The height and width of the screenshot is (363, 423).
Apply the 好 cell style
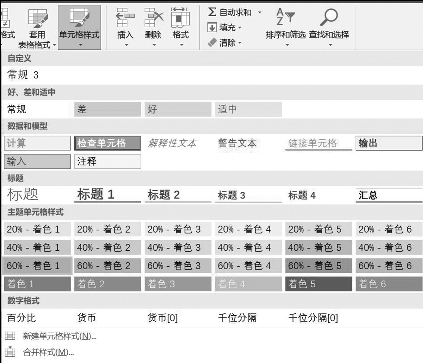[178, 109]
